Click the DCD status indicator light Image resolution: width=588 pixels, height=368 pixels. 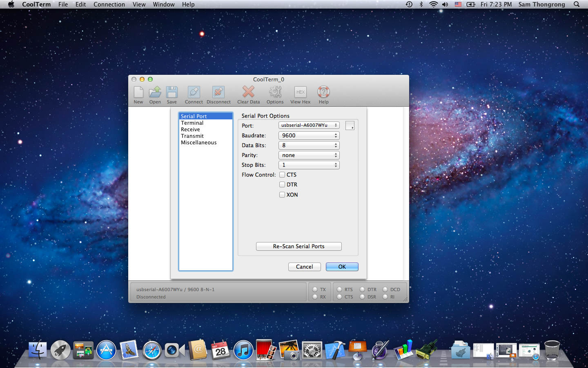[x=385, y=289]
